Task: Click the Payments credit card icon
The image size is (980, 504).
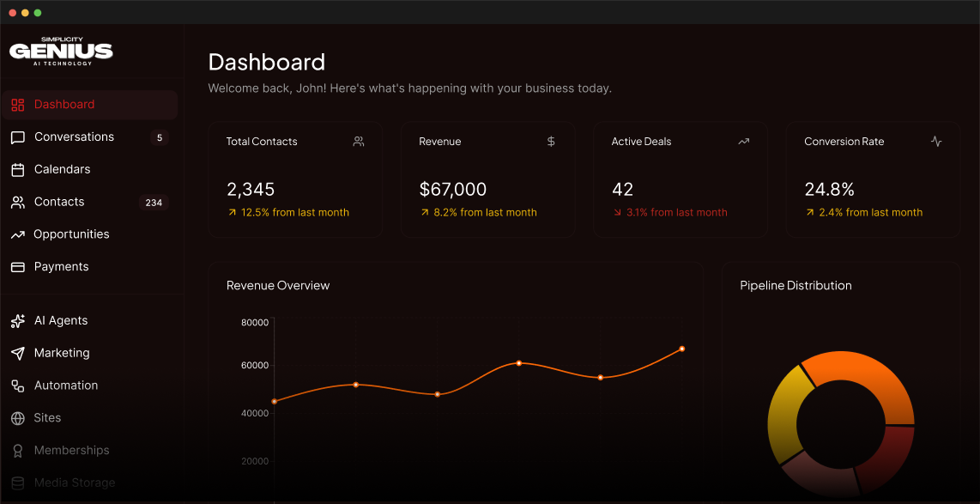Action: click(x=17, y=267)
